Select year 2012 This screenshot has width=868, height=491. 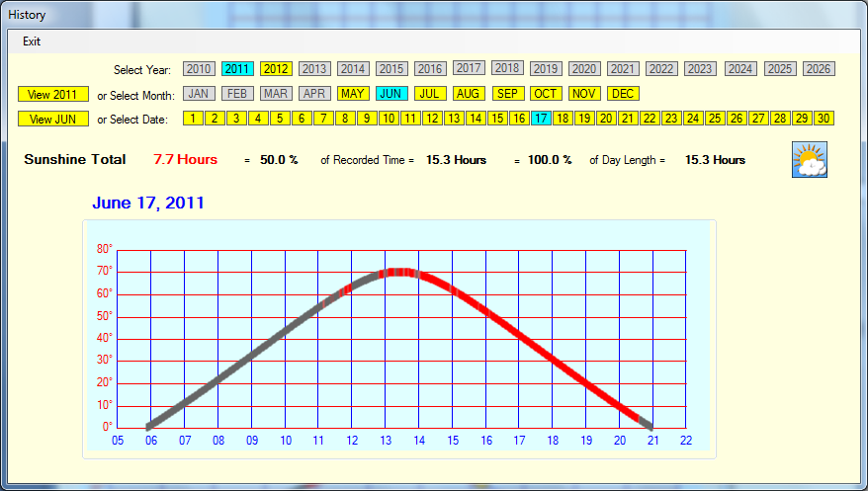pos(276,68)
